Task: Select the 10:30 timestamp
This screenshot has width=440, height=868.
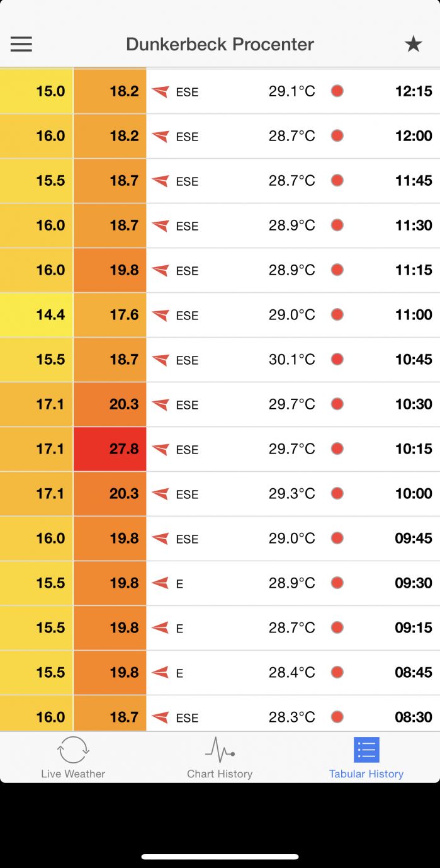Action: click(414, 404)
